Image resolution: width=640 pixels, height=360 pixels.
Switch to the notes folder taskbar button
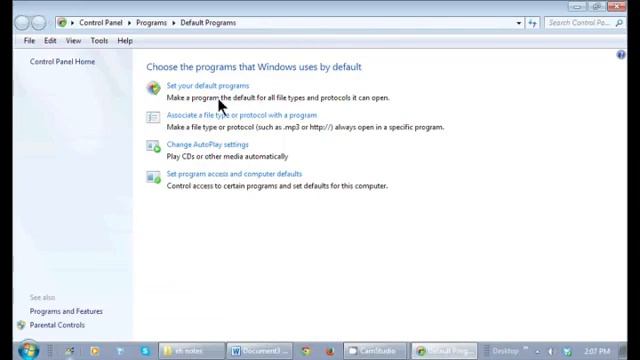coord(191,351)
